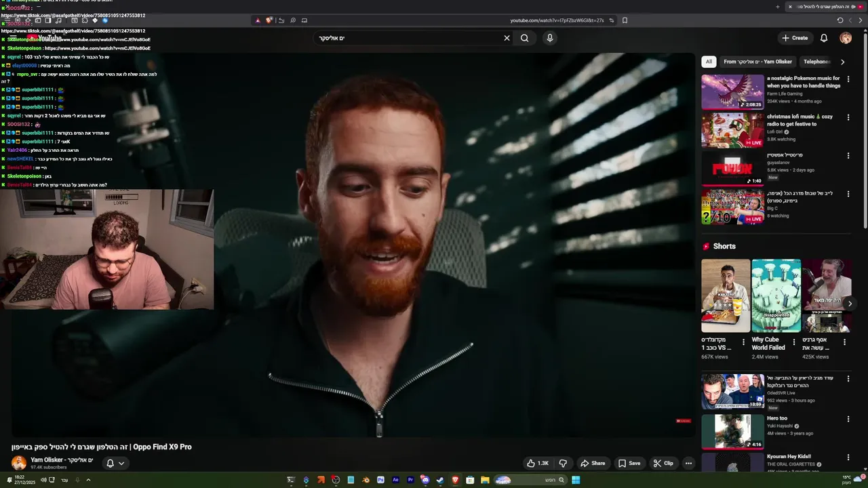The image size is (868, 488).
Task: Open christmas lofi music live thumbnail
Action: [732, 130]
